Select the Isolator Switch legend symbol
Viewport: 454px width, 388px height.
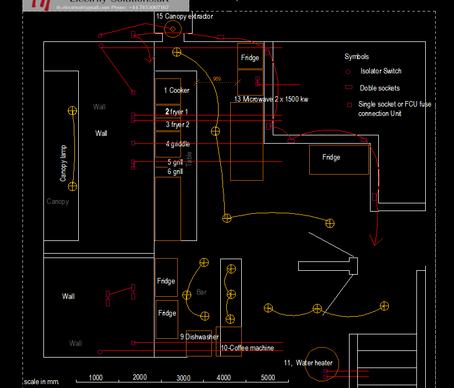tap(348, 72)
